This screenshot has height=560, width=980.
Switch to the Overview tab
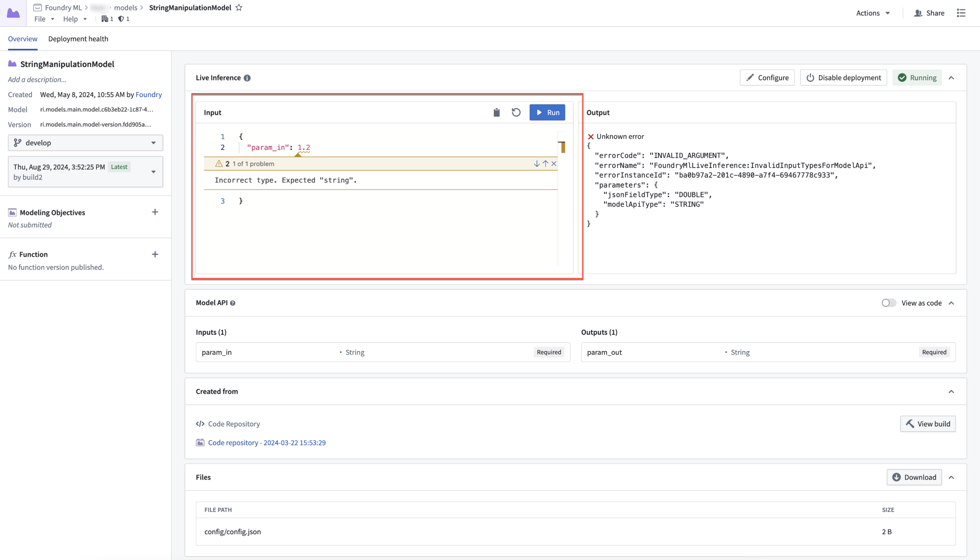point(23,39)
